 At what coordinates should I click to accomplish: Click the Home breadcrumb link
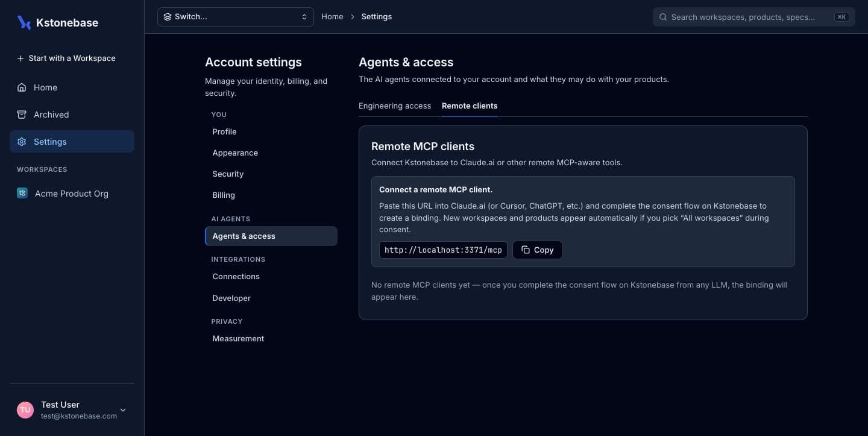tap(332, 17)
